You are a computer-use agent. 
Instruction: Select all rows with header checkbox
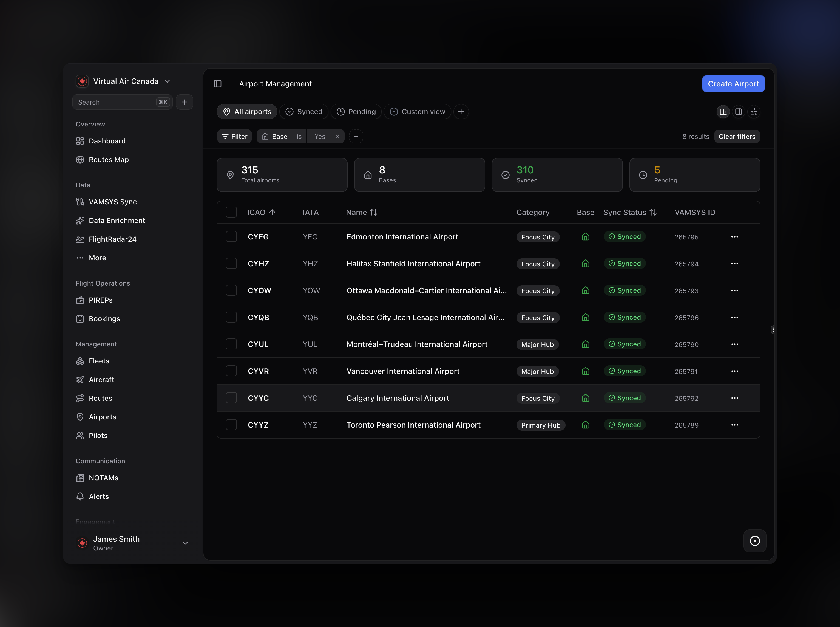pyautogui.click(x=231, y=212)
